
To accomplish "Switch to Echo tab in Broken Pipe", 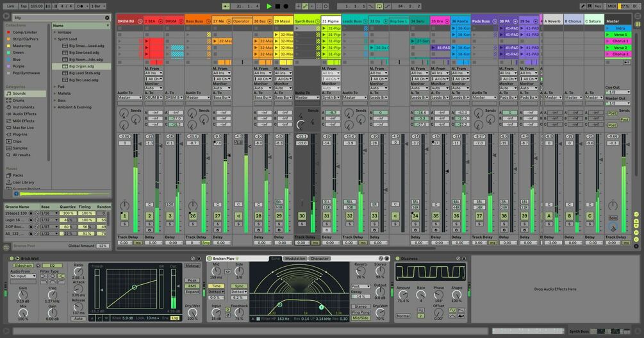I will point(275,258).
